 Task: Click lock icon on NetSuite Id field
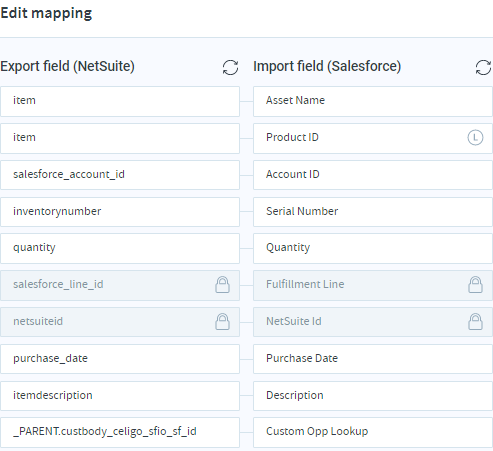point(475,322)
